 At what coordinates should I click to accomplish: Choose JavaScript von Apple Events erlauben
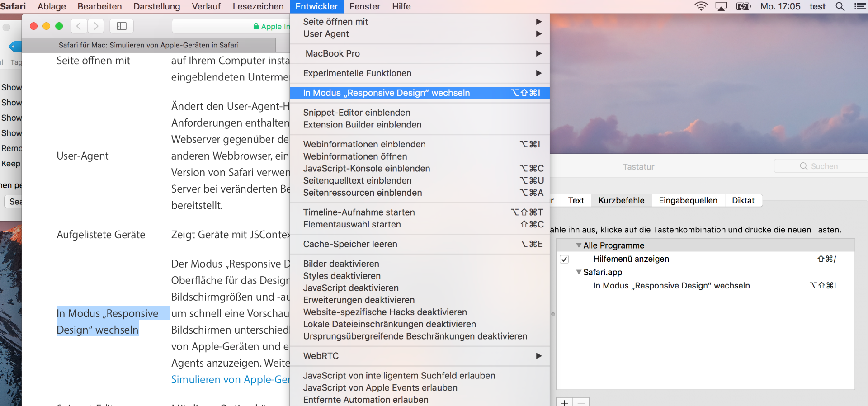click(x=420, y=388)
